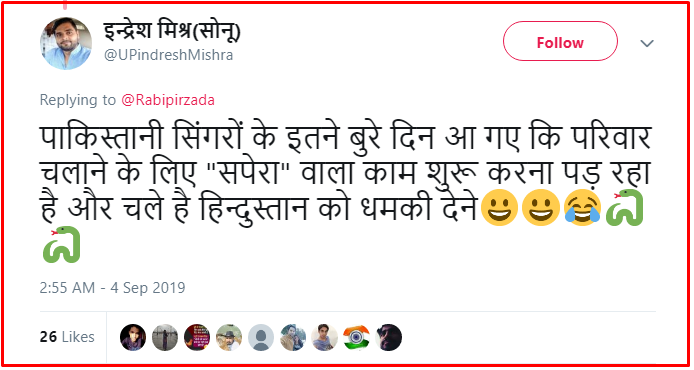The width and height of the screenshot is (694, 370).
Task: Click the second grinning face emoji
Action: tap(541, 208)
